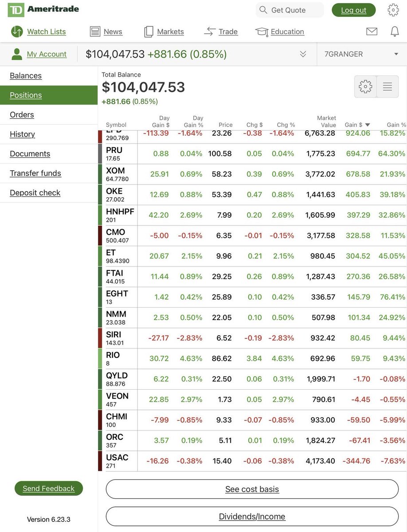Viewport: 407px width, 532px height.
Task: Open the Trade menu
Action: click(x=228, y=31)
